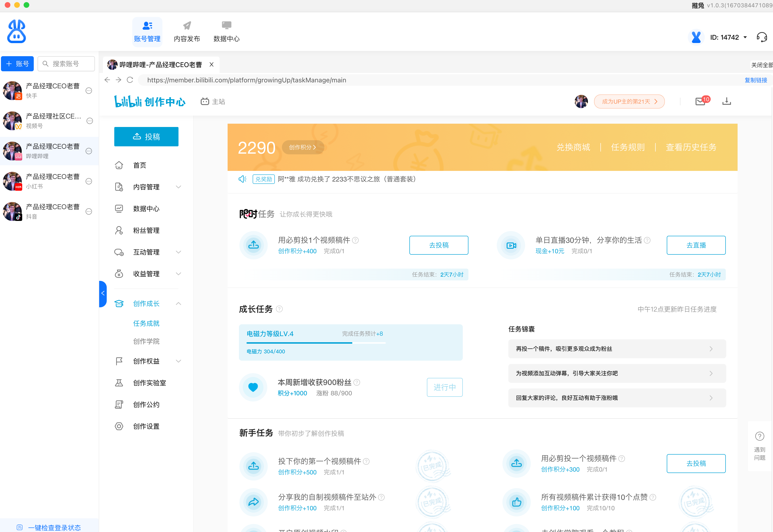
Task: Click more options icon for 快手 account
Action: 89,91
